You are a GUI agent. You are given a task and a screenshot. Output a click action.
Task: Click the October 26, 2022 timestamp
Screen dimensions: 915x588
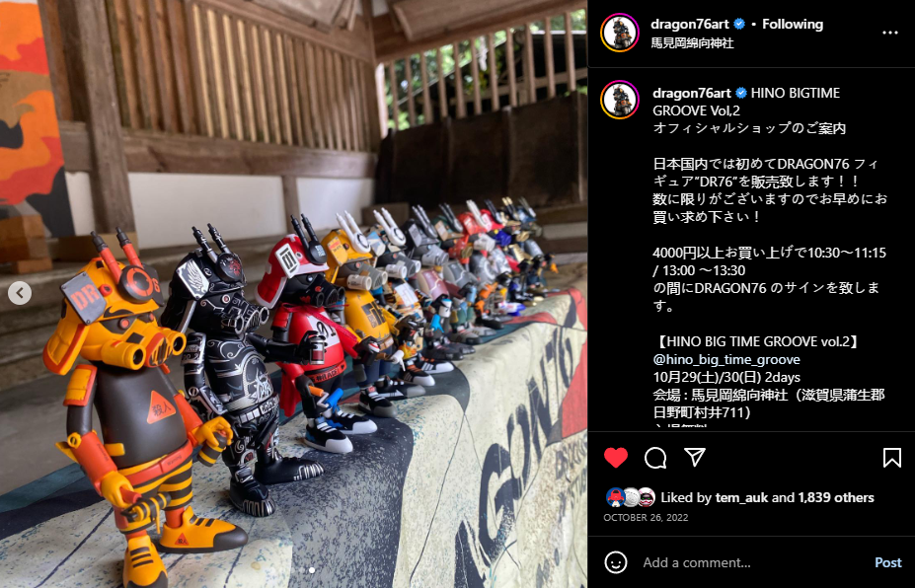pyautogui.click(x=646, y=517)
